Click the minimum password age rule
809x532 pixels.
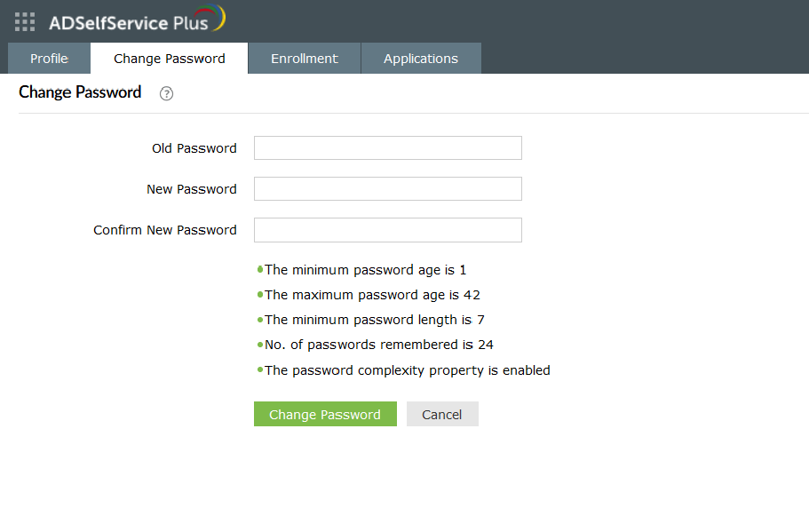click(365, 270)
